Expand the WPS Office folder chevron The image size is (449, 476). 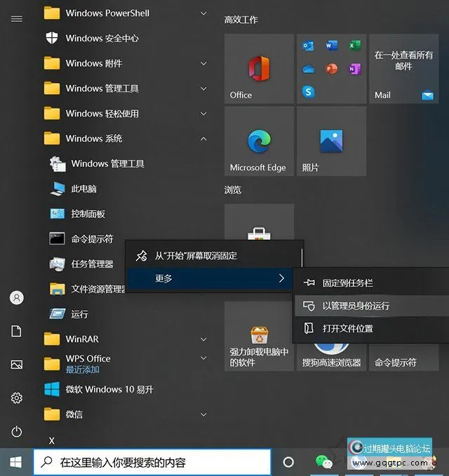click(x=203, y=358)
